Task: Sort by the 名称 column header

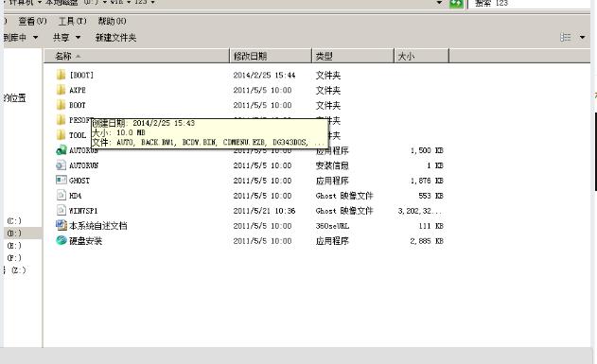Action: pyautogui.click(x=136, y=56)
